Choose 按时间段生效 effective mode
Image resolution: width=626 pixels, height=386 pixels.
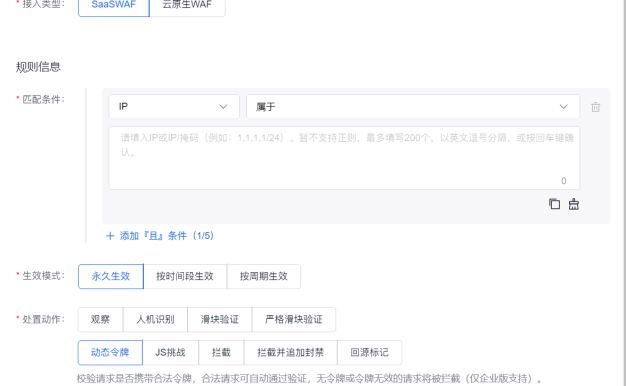185,276
